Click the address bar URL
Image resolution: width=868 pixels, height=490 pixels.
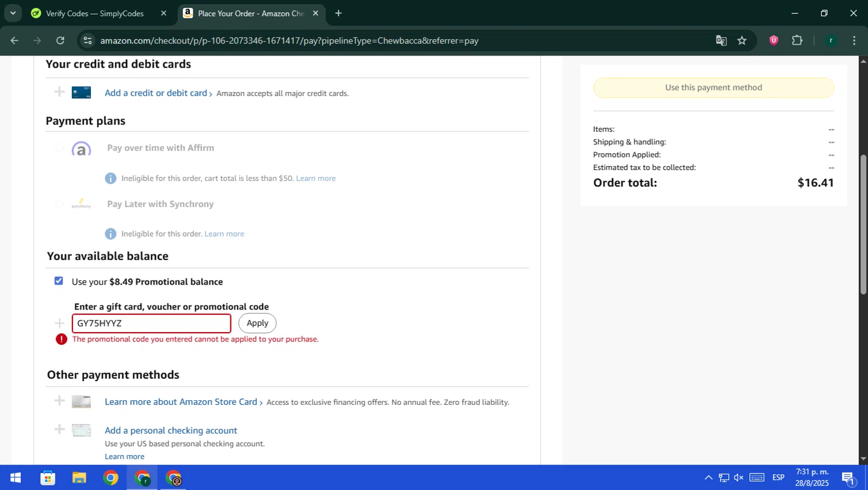(x=289, y=40)
